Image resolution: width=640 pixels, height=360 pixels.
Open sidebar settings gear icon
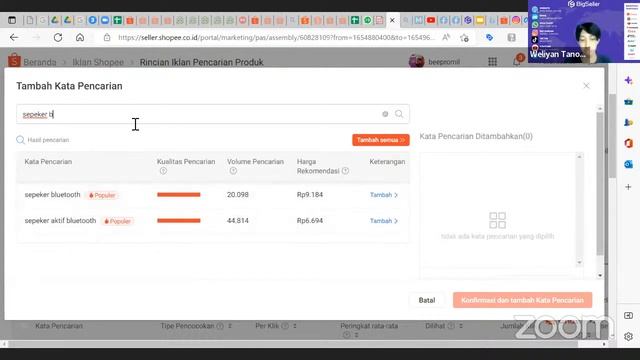(x=629, y=336)
